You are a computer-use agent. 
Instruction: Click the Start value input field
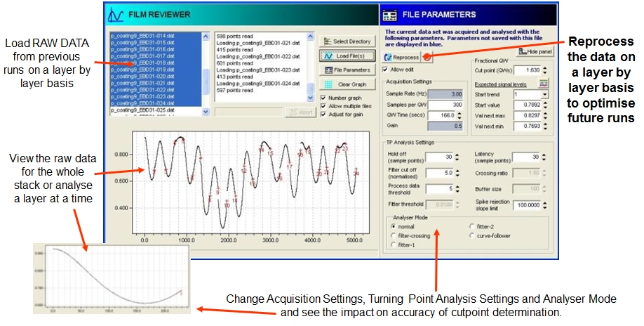pos(528,105)
